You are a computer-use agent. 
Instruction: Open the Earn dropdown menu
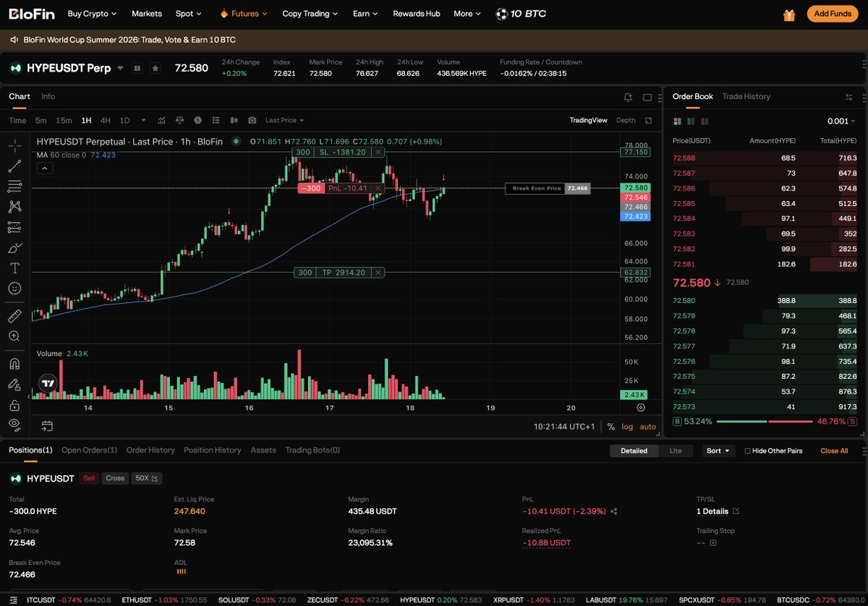coord(365,14)
